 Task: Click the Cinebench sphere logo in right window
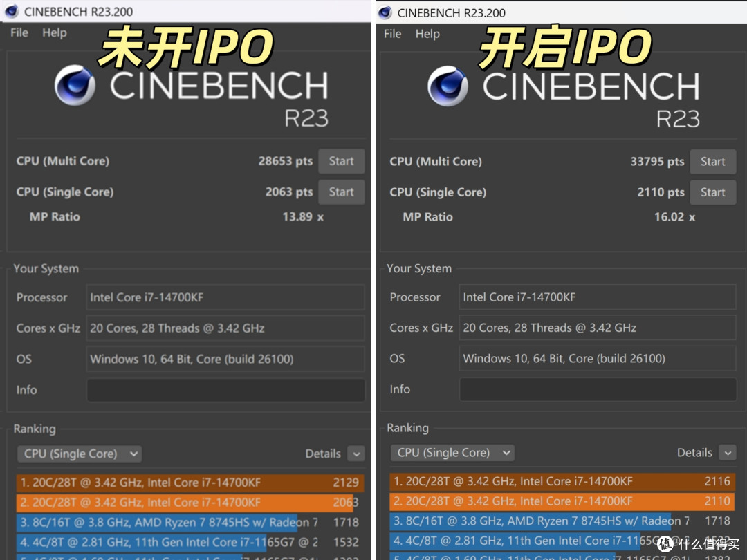click(x=448, y=86)
